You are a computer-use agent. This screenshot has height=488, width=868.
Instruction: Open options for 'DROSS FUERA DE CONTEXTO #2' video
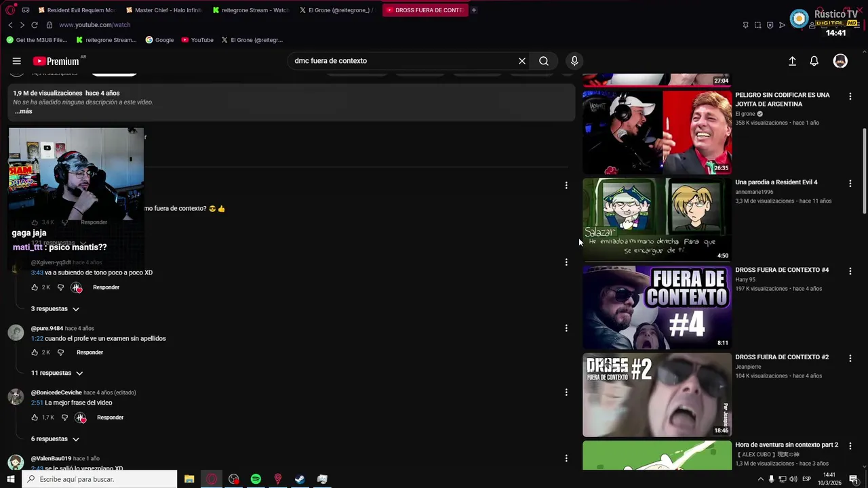tap(850, 358)
